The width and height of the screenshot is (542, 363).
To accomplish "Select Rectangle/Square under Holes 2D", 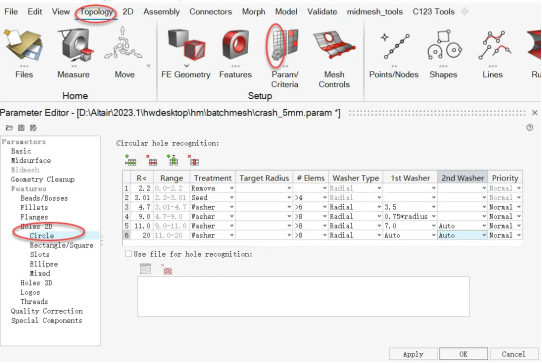I will pyautogui.click(x=61, y=245).
